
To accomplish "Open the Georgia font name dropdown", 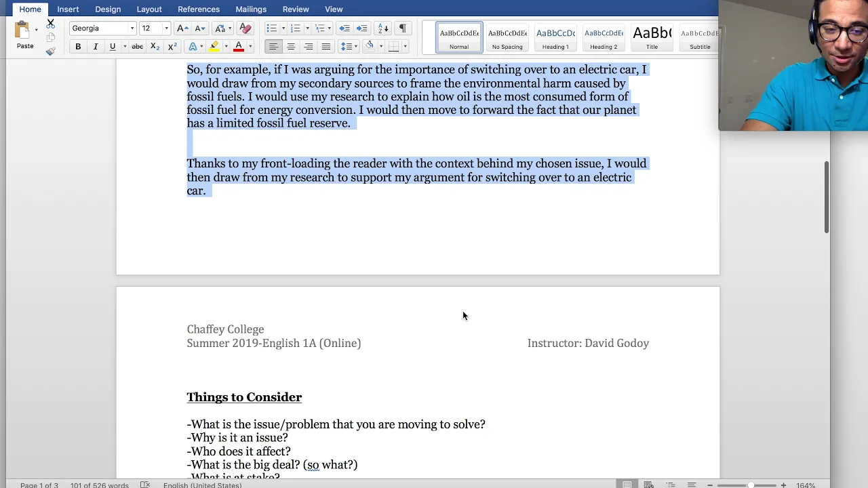I will (132, 28).
